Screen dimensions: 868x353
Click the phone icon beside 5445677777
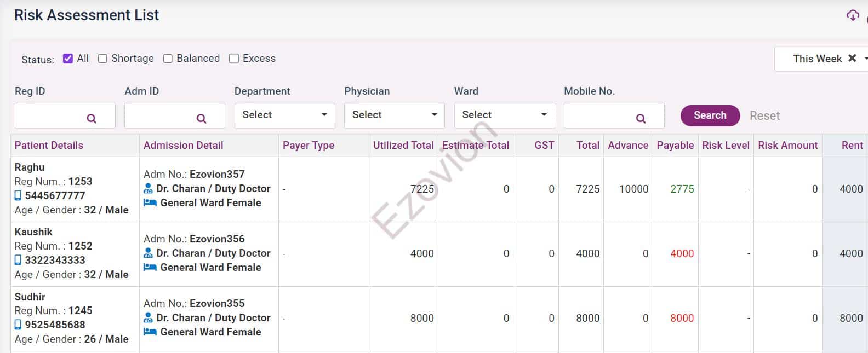pos(18,195)
